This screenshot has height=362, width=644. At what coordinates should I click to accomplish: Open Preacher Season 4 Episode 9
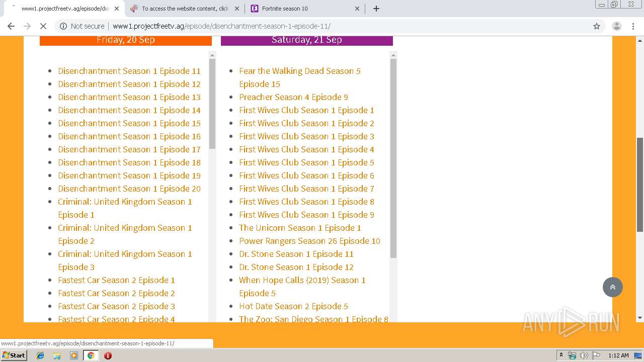click(293, 97)
